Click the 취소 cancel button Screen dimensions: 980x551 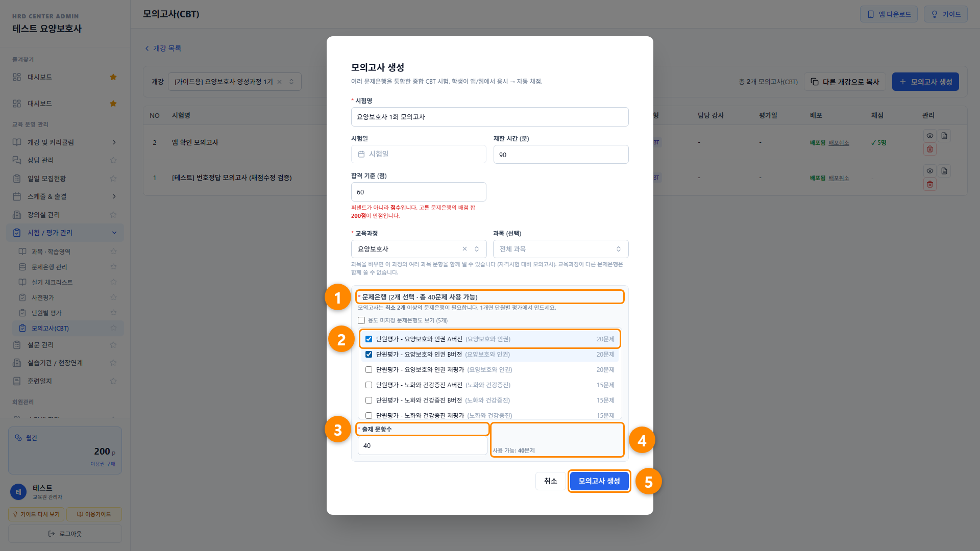[x=550, y=481]
